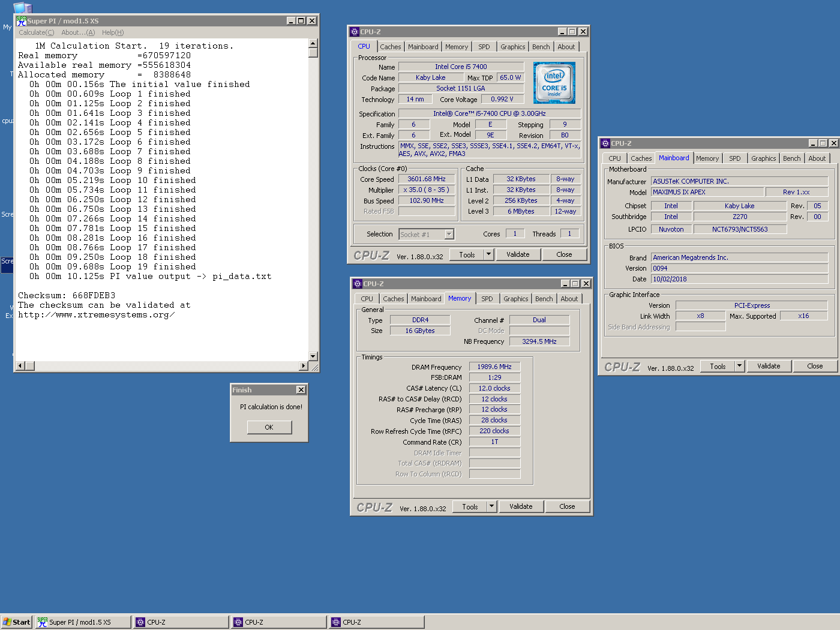Click Super PI vertical scrollbar up arrow
Viewport: 840px width, 630px height.
coord(313,43)
